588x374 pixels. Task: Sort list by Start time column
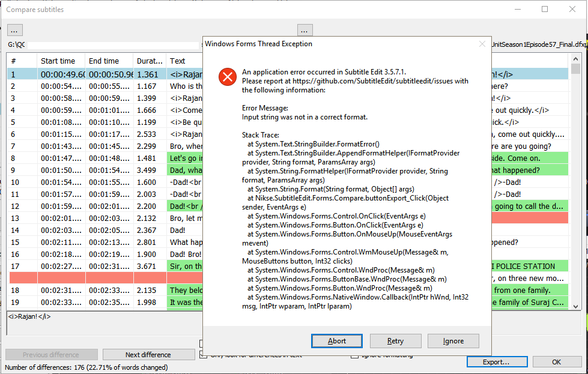pyautogui.click(x=58, y=61)
